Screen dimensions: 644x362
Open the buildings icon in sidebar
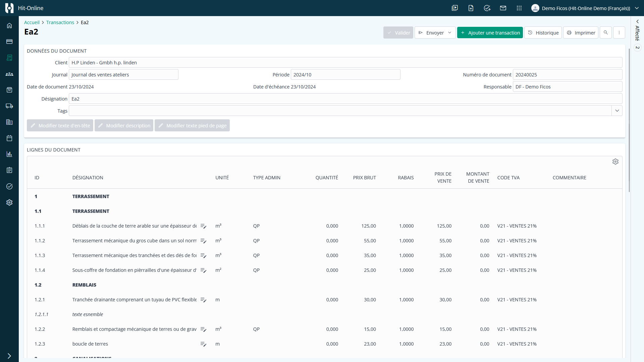click(x=9, y=122)
